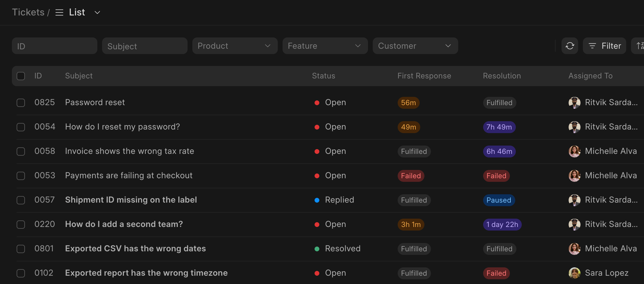This screenshot has width=644, height=284.
Task: Click the Status column header
Action: [323, 76]
